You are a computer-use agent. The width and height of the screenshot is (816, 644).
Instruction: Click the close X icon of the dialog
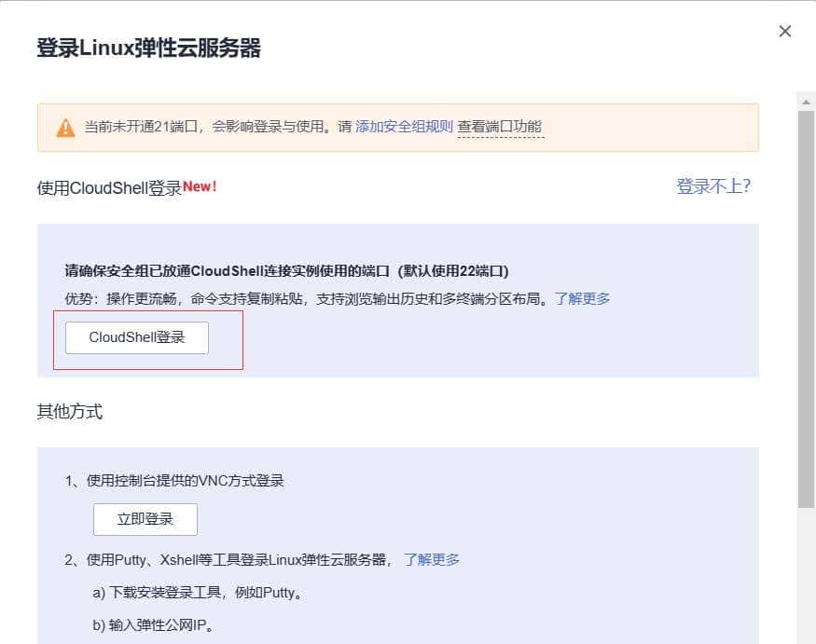click(785, 31)
